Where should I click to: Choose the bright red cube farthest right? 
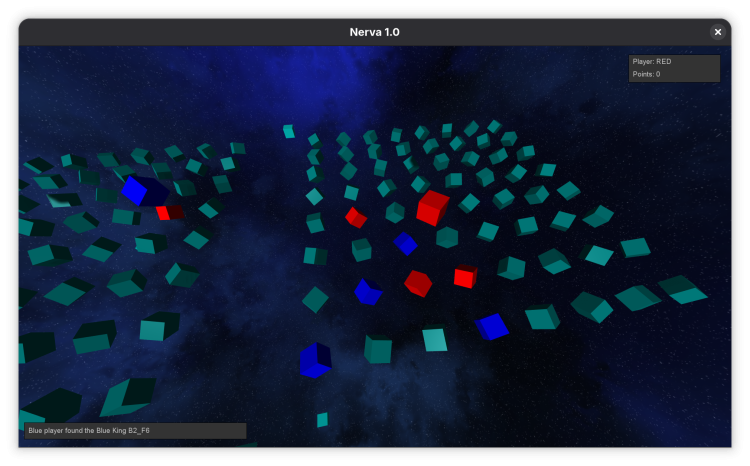pos(465,276)
